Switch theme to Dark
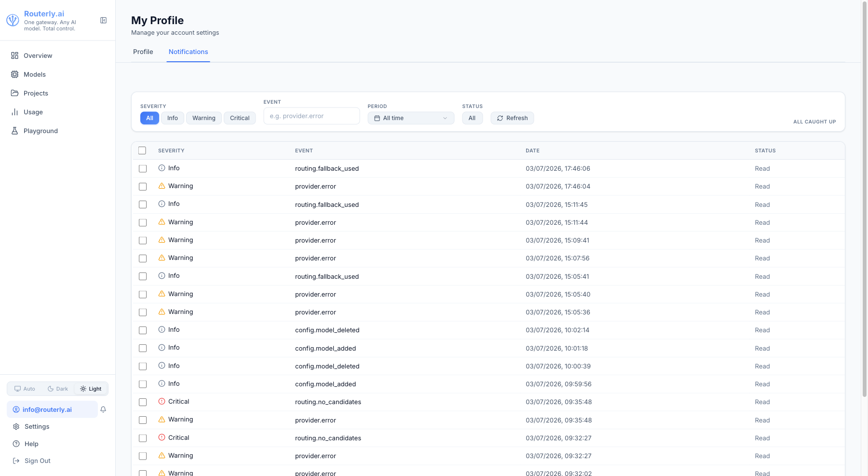 58,389
